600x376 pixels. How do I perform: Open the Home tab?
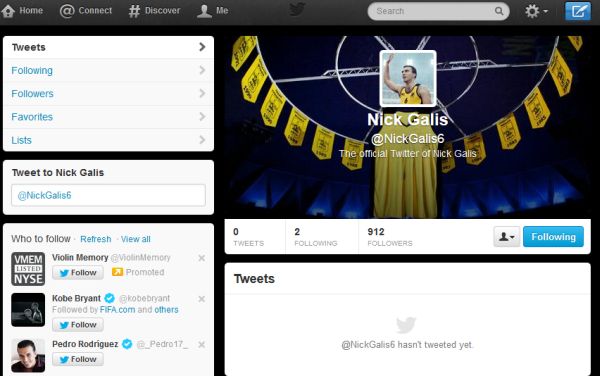pos(22,11)
